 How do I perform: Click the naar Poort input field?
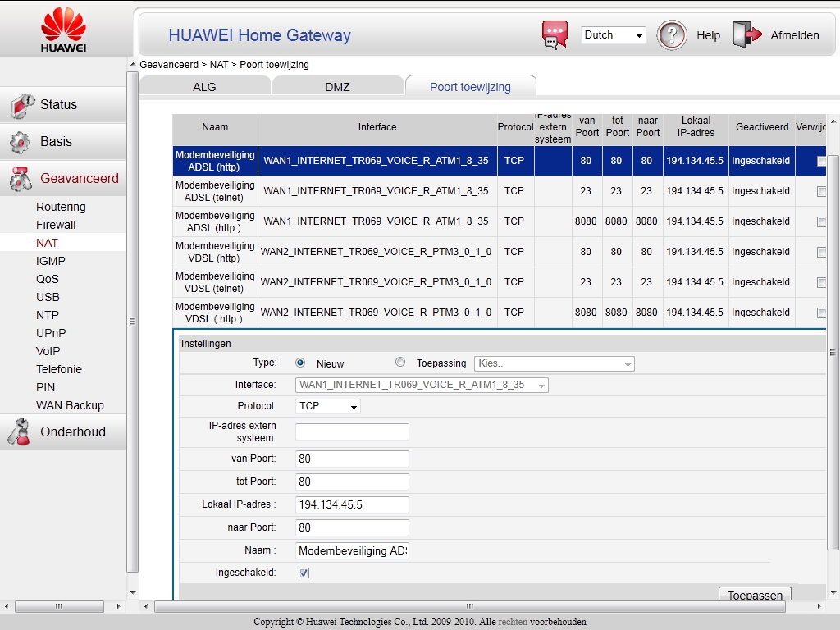click(x=352, y=527)
